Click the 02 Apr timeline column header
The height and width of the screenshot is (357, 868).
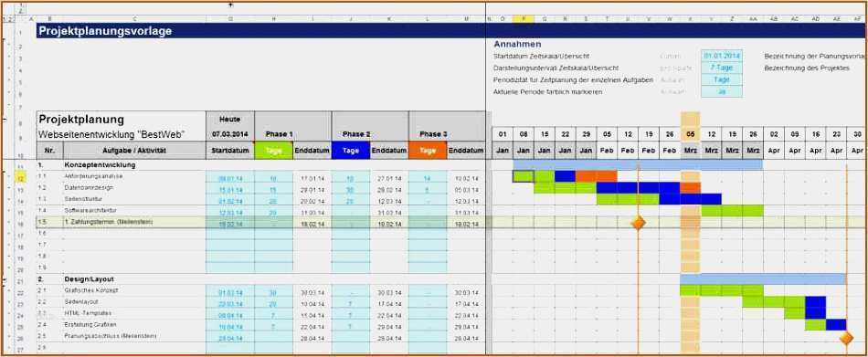774,142
